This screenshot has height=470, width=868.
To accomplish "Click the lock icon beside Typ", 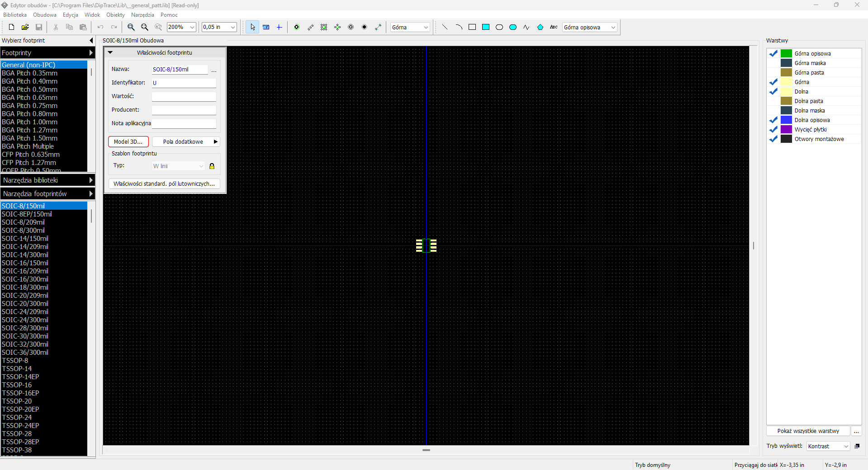I will point(212,166).
